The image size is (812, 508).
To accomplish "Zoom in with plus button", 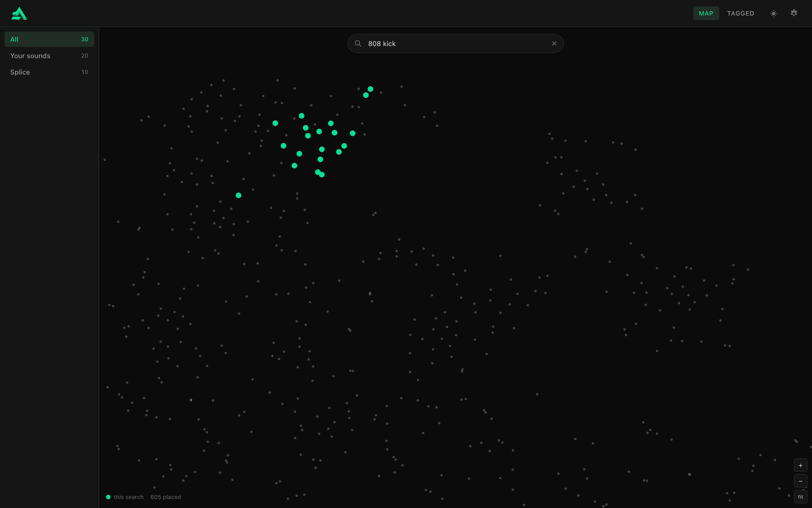I will [800, 465].
